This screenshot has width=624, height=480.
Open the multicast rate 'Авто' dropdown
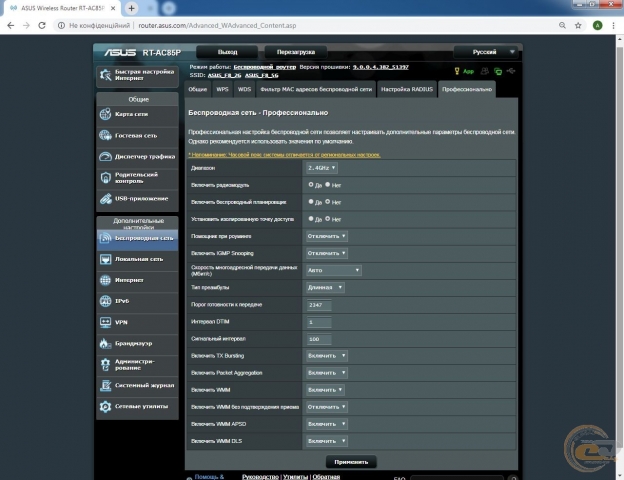coord(333,270)
